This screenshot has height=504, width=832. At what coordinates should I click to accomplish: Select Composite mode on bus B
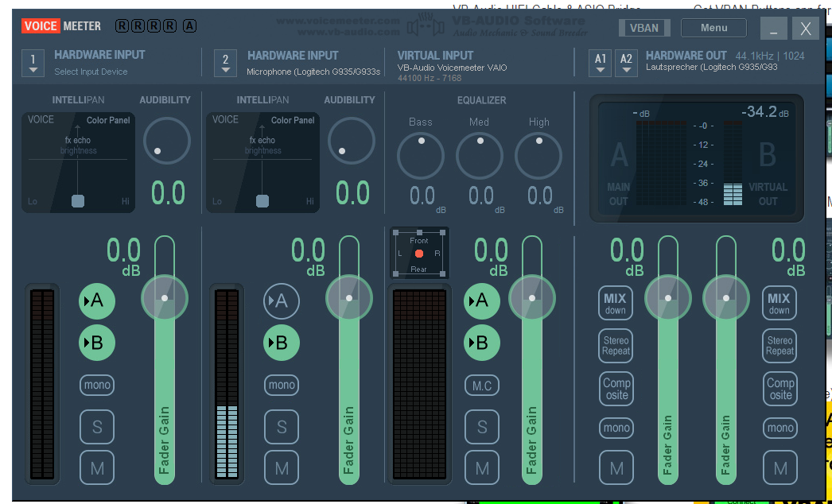(x=780, y=389)
